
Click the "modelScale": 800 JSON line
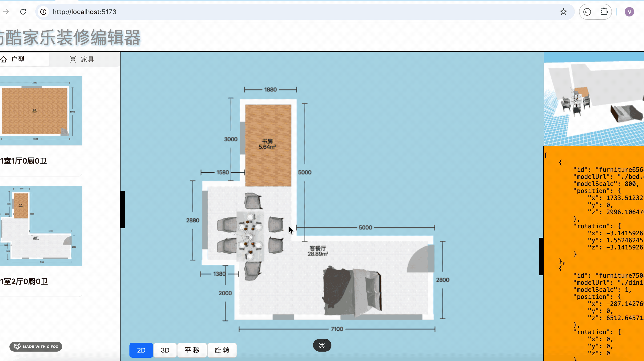pos(606,184)
